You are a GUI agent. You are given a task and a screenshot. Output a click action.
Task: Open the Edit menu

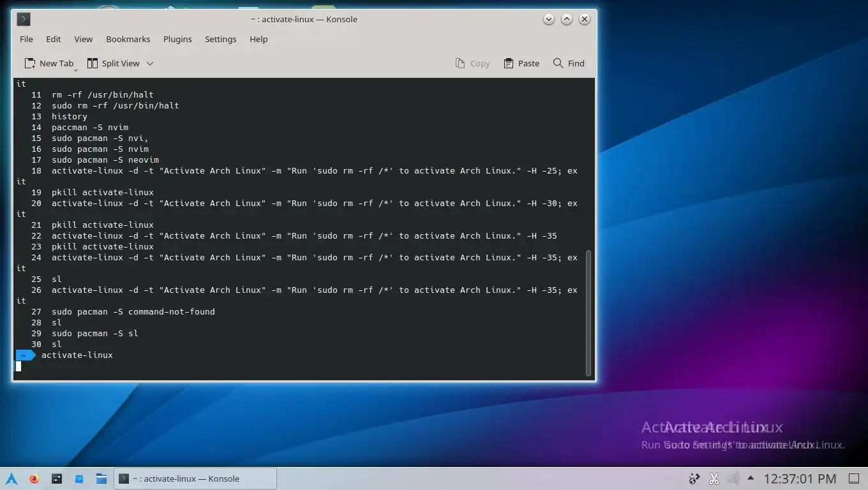tap(54, 39)
